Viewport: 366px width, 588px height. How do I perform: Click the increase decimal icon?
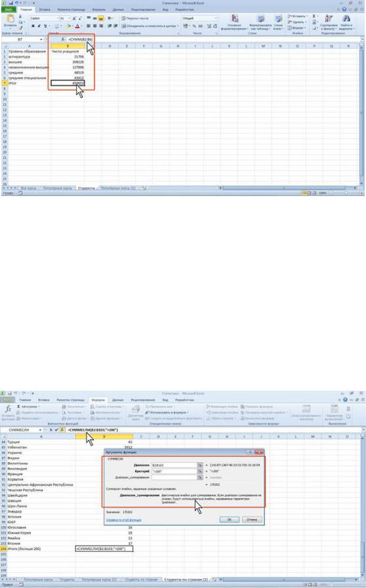click(x=209, y=26)
